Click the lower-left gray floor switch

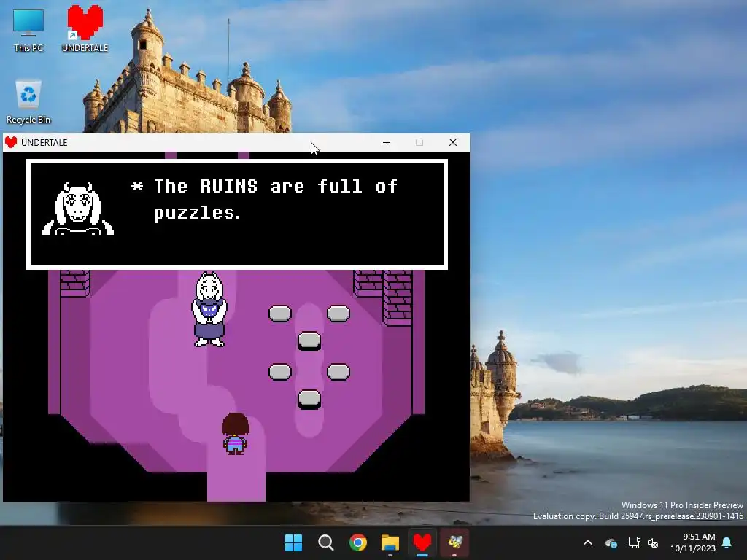(x=279, y=371)
